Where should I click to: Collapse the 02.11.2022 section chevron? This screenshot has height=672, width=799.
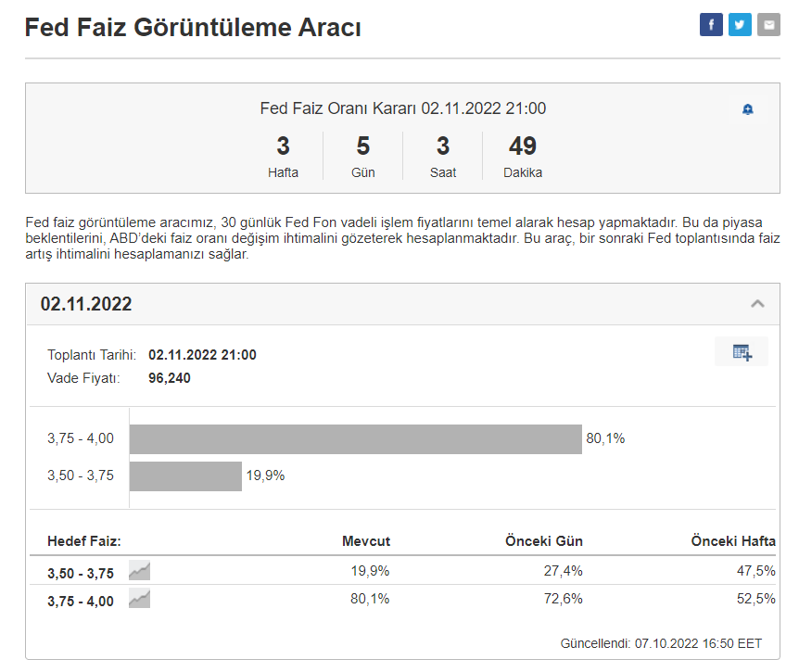[757, 304]
